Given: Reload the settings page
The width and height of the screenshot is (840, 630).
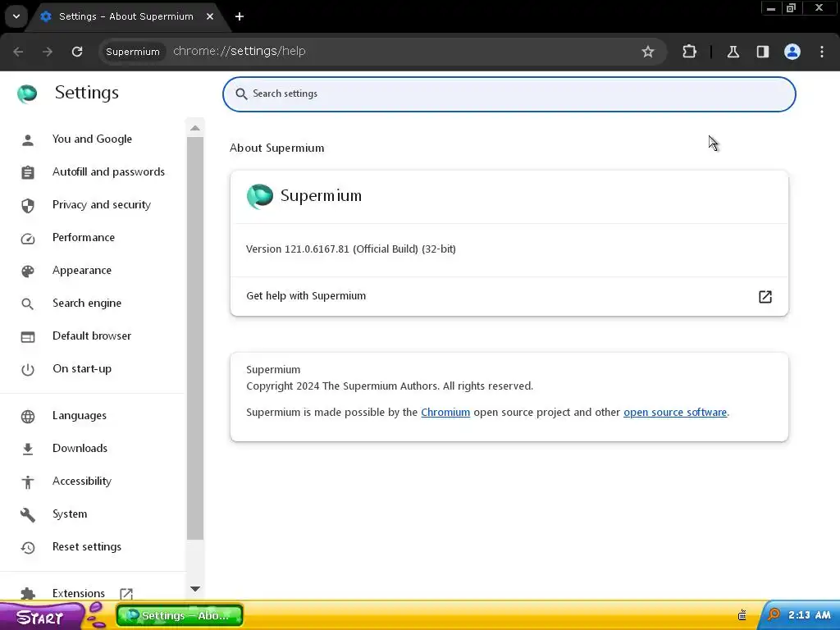Looking at the screenshot, I should (77, 52).
